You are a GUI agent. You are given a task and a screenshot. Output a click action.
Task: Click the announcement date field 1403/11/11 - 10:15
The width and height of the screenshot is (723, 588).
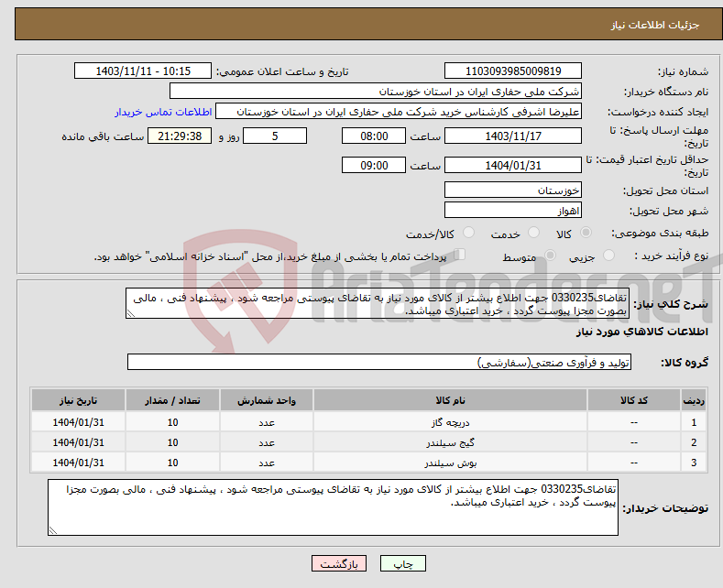coord(143,71)
